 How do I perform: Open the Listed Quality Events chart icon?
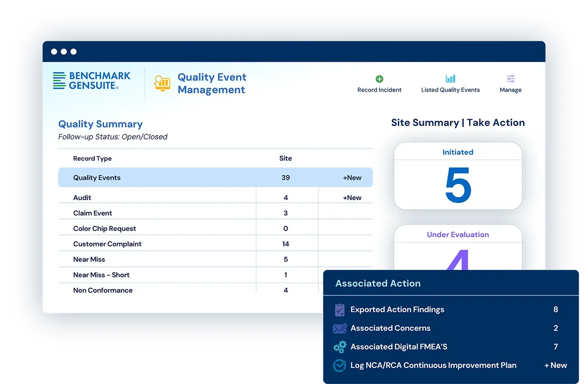(x=451, y=78)
